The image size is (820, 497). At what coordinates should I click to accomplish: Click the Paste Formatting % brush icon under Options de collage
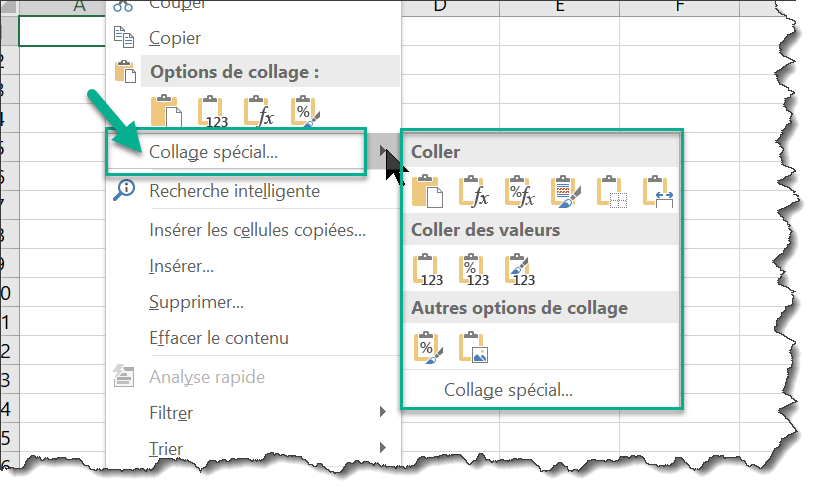tap(305, 111)
